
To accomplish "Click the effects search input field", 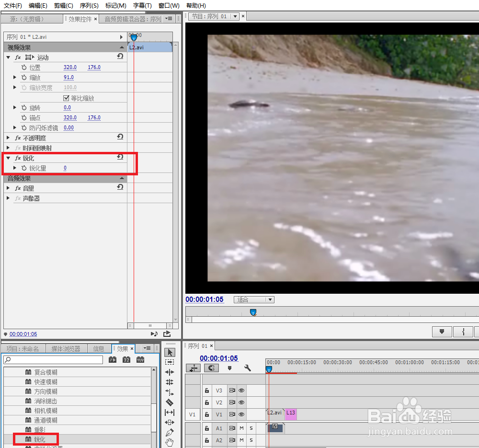I will click(x=53, y=360).
